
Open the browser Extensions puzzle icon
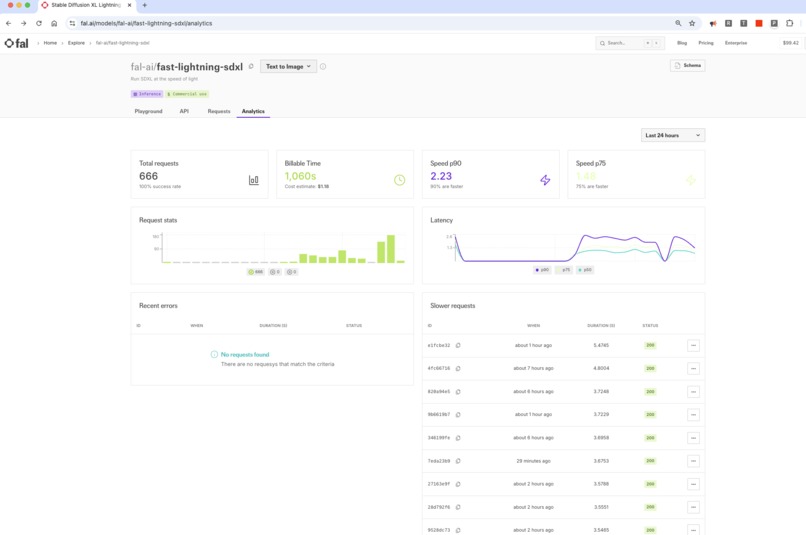(x=790, y=23)
